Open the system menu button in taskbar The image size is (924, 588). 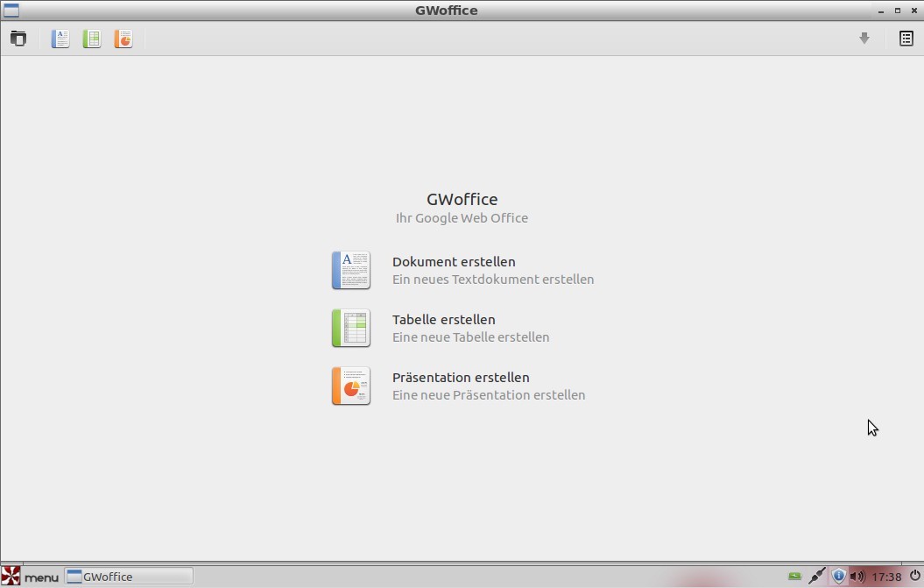click(30, 577)
